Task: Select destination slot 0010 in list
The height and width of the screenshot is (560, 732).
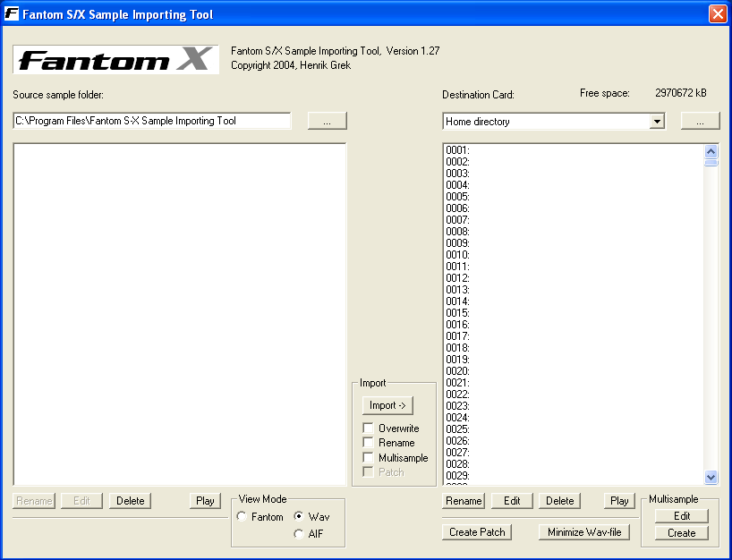Action: click(x=458, y=255)
